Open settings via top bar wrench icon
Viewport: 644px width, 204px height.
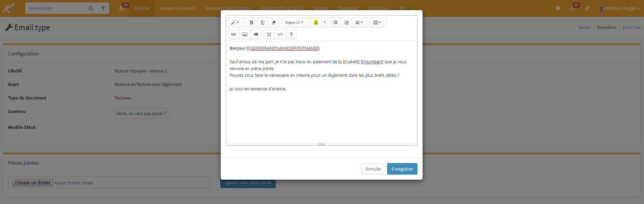tap(587, 8)
